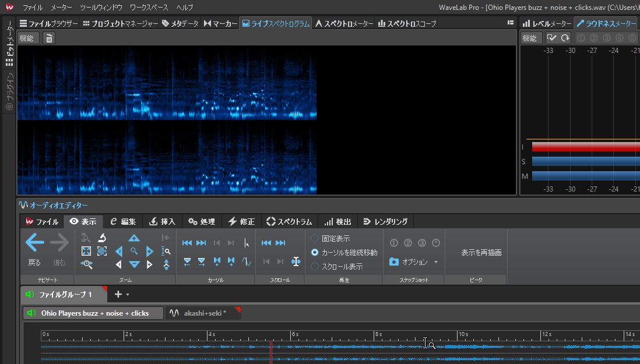Click the blue right-triangle horizontal zoom icon
Screen dimensions: 640x364
pyautogui.click(x=149, y=251)
